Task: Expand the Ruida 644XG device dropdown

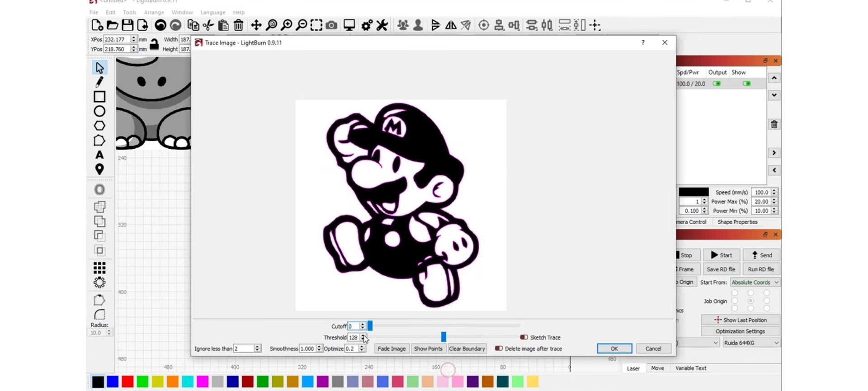Action: tap(751, 343)
